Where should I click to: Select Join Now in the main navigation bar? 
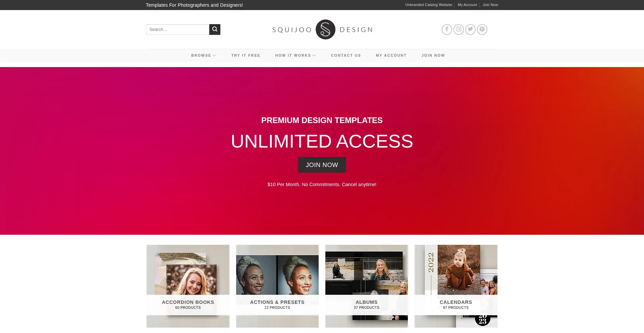coord(433,55)
